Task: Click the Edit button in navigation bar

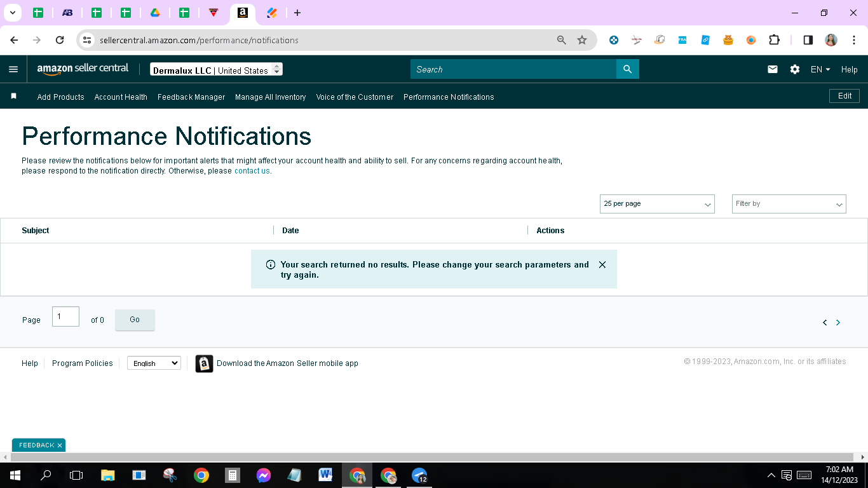Action: (844, 96)
